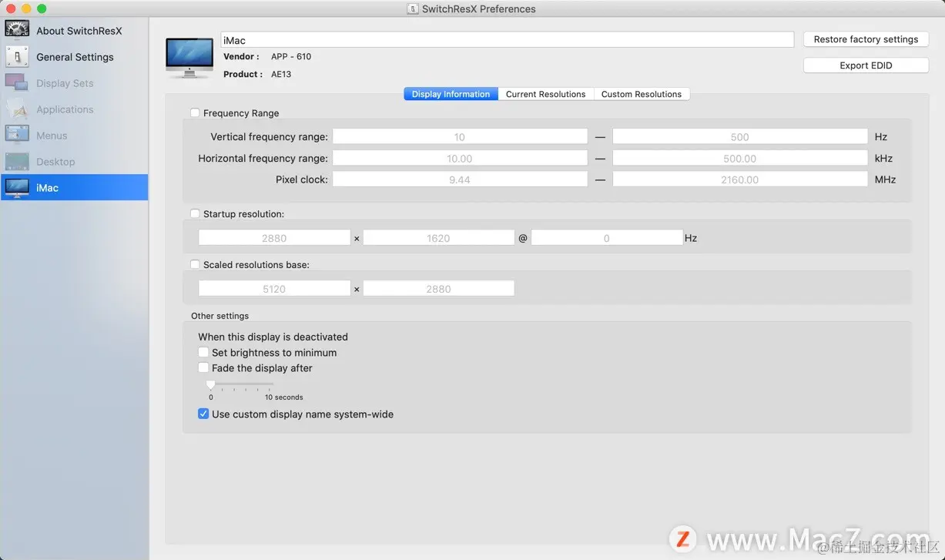Click the 10 seconds slider label
The height and width of the screenshot is (560, 945).
pos(284,397)
